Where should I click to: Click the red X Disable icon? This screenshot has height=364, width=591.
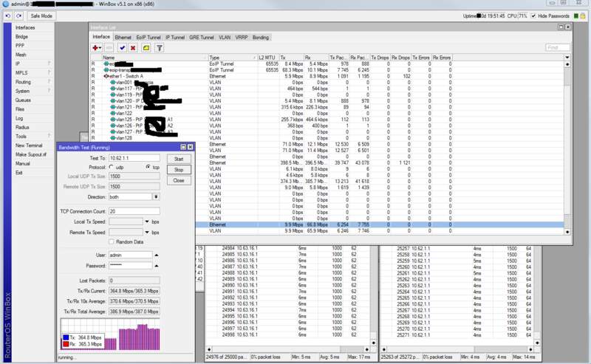(x=133, y=48)
